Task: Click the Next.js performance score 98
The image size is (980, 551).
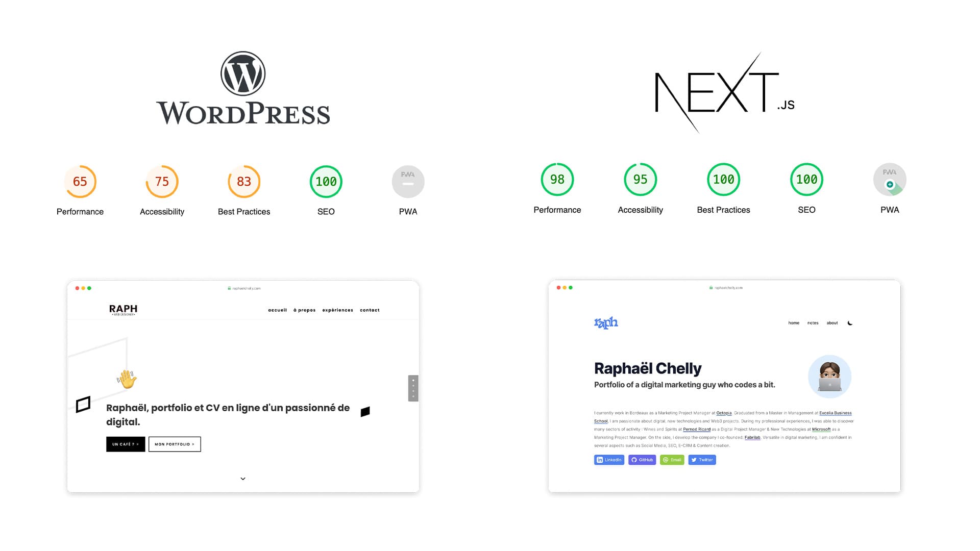Action: (x=557, y=180)
